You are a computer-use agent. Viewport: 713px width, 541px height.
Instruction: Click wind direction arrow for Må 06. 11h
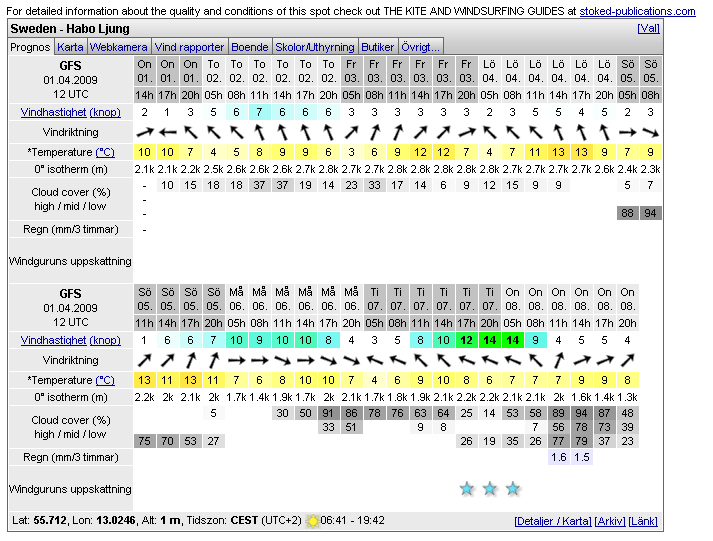point(282,360)
